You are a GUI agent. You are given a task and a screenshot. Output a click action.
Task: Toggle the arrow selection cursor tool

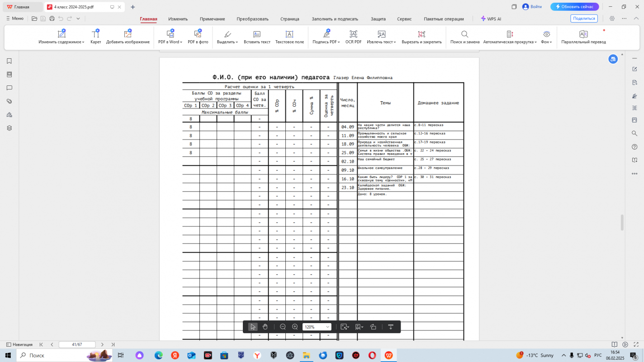pos(253,327)
